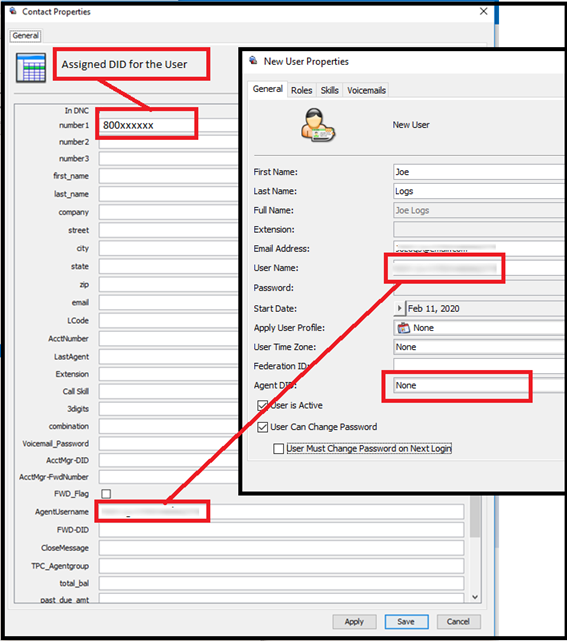This screenshot has height=641, width=567.
Task: Click the Apply User Profile calendar icon
Action: 403,328
